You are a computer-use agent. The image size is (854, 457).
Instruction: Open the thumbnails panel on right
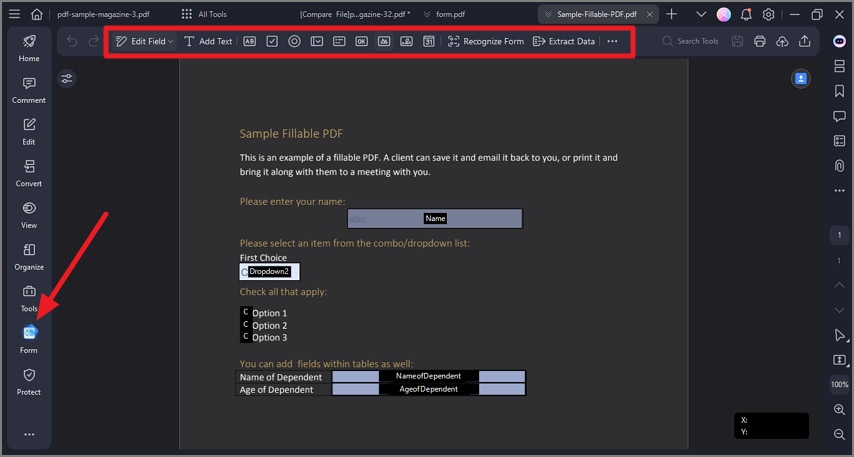coord(839,66)
